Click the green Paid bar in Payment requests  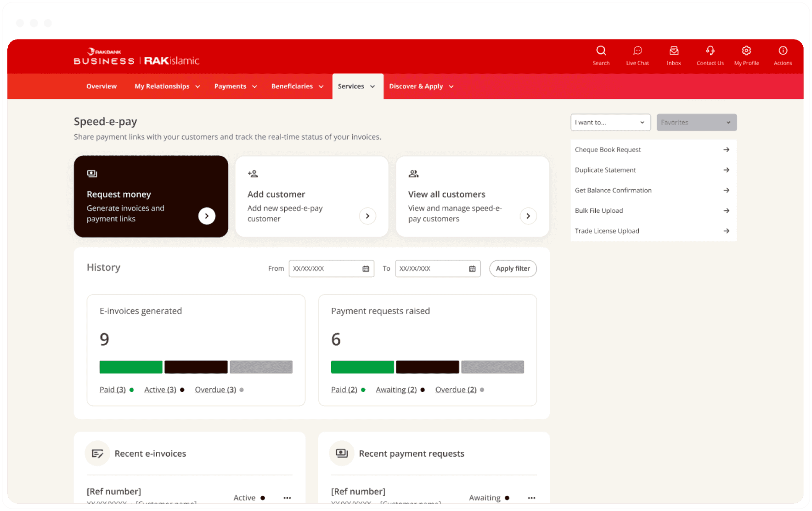[x=362, y=367]
